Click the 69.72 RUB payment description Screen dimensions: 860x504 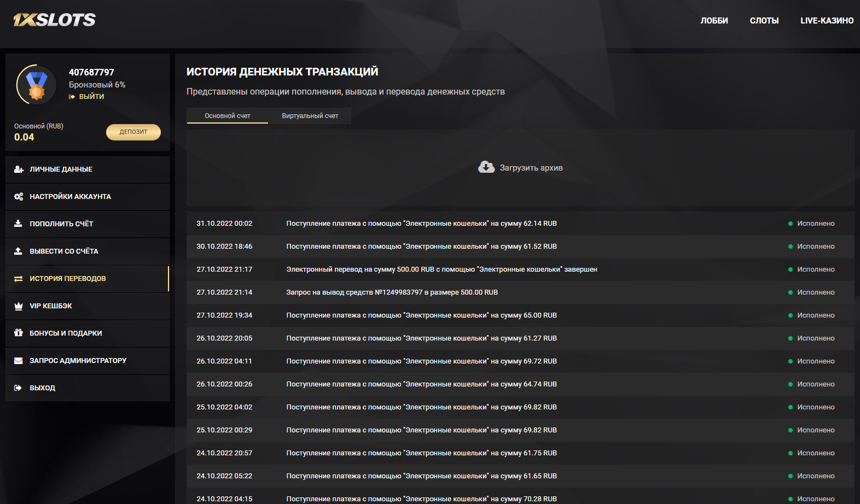point(421,361)
